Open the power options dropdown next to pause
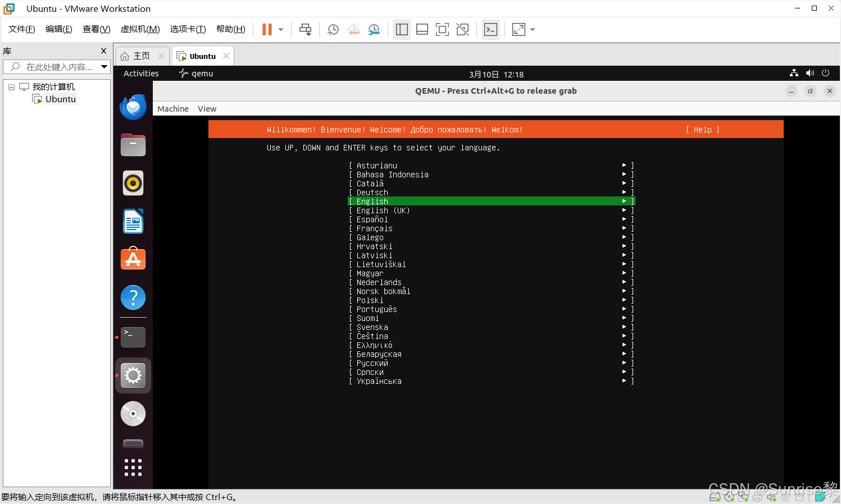Viewport: 841px width, 504px height. tap(281, 30)
